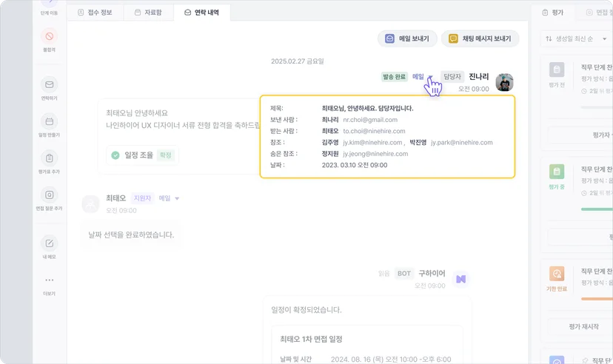Click the 불합격 reject icon
The image size is (613, 364).
50,36
